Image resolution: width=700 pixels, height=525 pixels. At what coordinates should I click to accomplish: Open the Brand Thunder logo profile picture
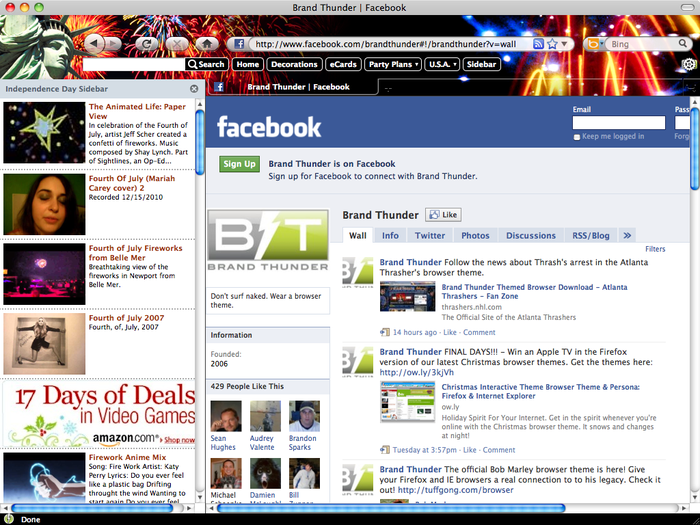click(268, 241)
